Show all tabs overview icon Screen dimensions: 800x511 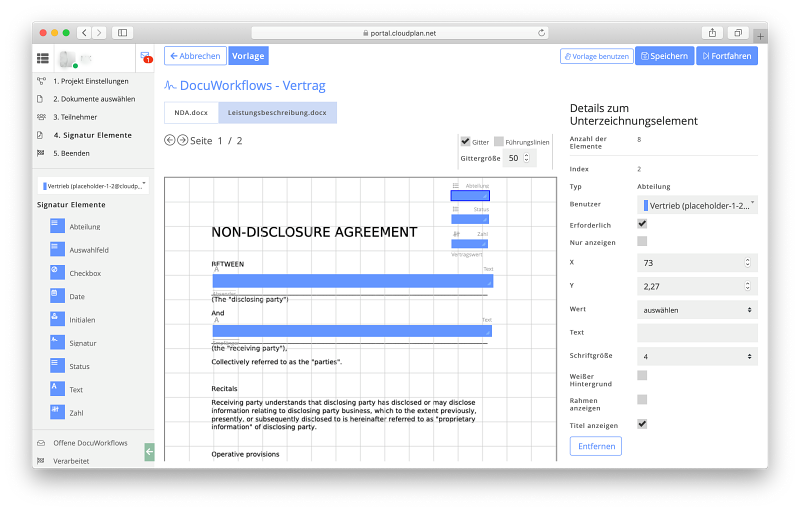[738, 33]
